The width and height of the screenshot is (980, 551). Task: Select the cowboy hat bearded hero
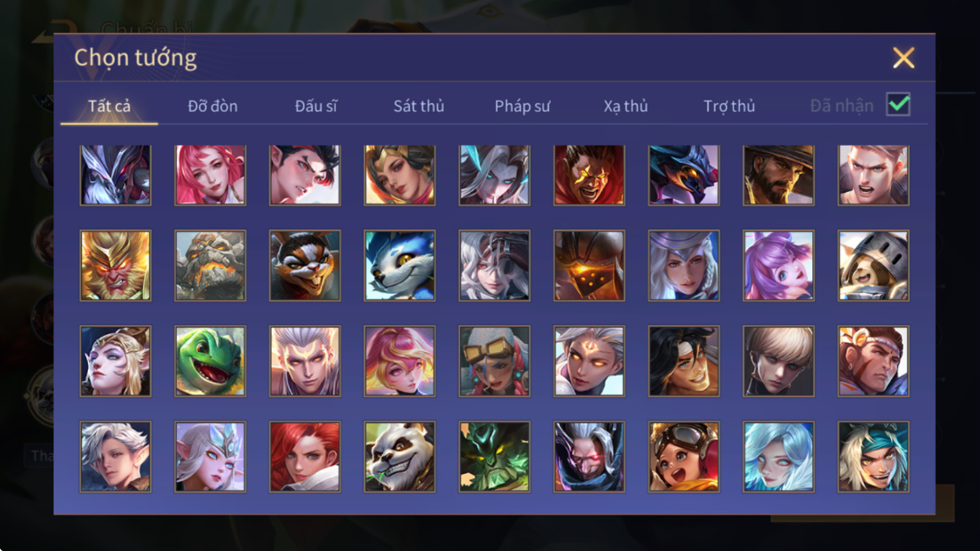coord(778,175)
